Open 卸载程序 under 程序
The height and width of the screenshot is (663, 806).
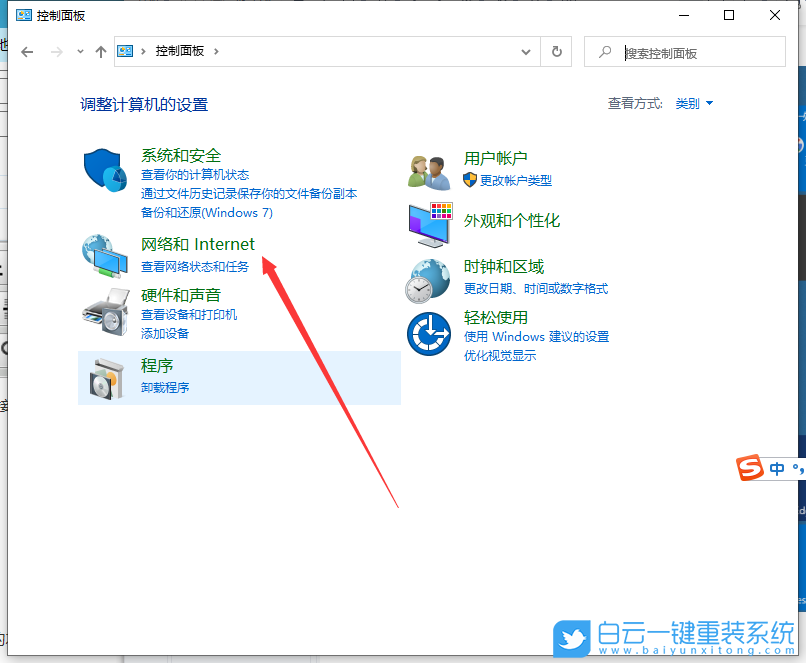[x=167, y=387]
